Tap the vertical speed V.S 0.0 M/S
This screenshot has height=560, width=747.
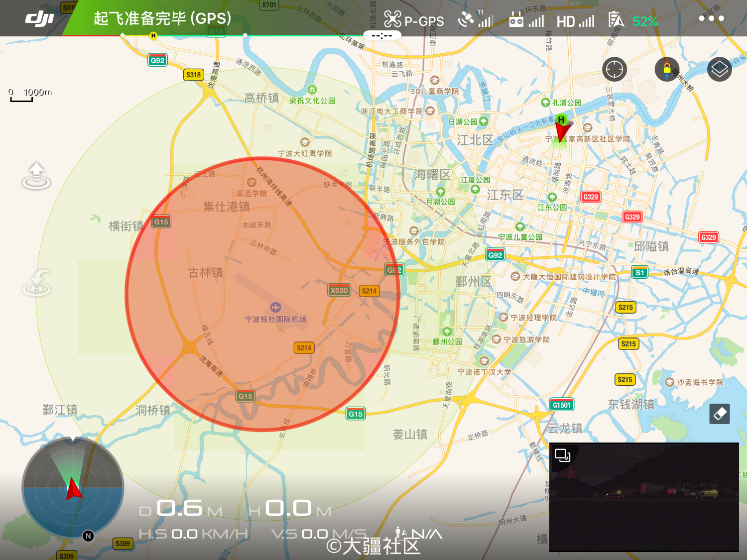point(319,534)
